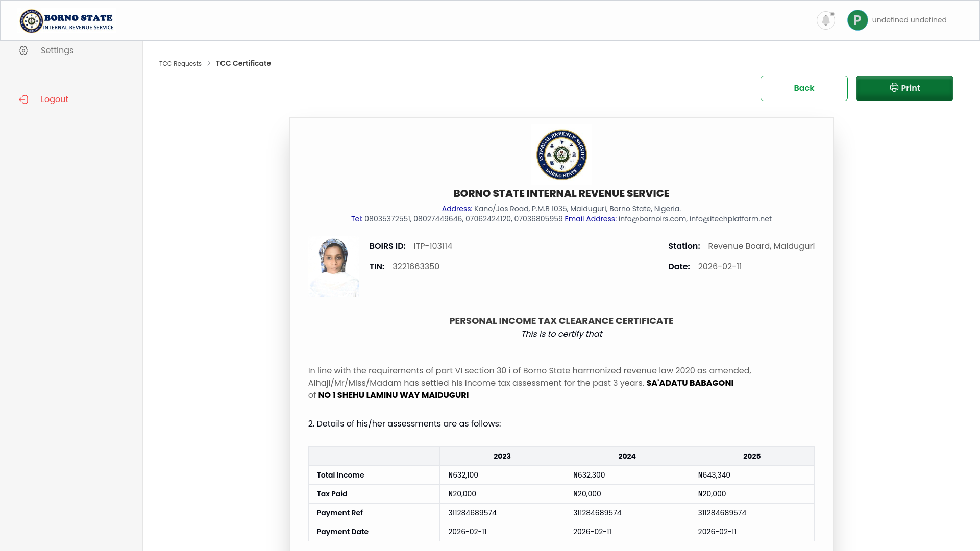980x551 pixels.
Task: Click the 2025 Payment Date cell
Action: 752,532
